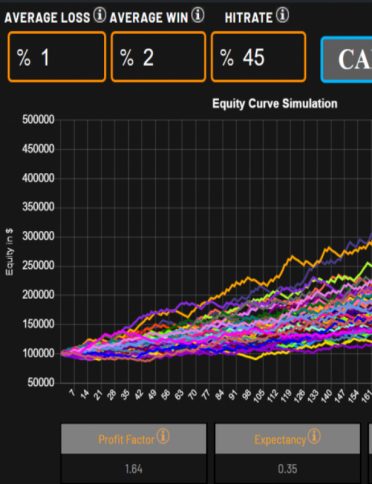Open the Average Loss info icon

(99, 15)
